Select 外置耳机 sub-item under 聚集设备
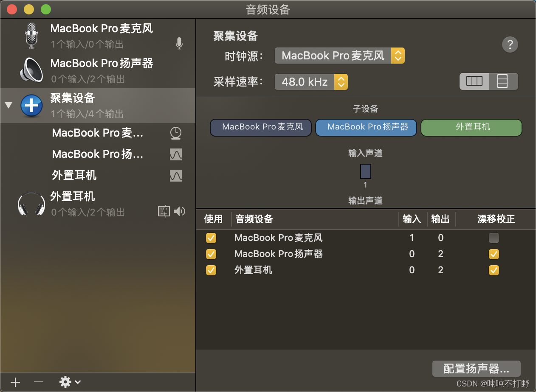This screenshot has height=392, width=536. [x=98, y=176]
